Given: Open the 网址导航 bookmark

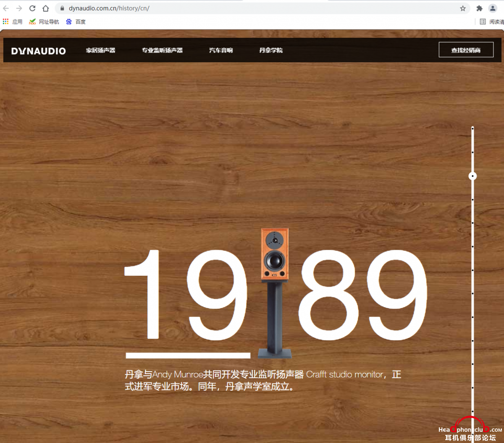Looking at the screenshot, I should click(x=44, y=21).
